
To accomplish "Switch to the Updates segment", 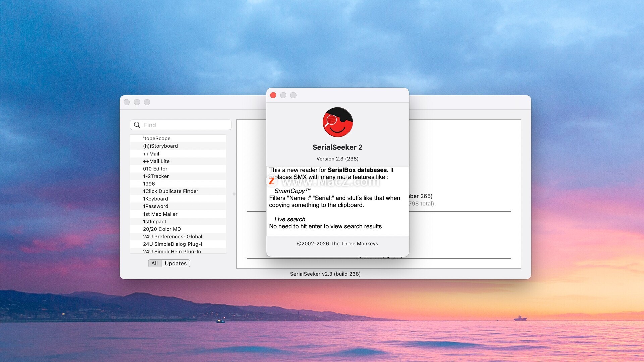I will [176, 263].
